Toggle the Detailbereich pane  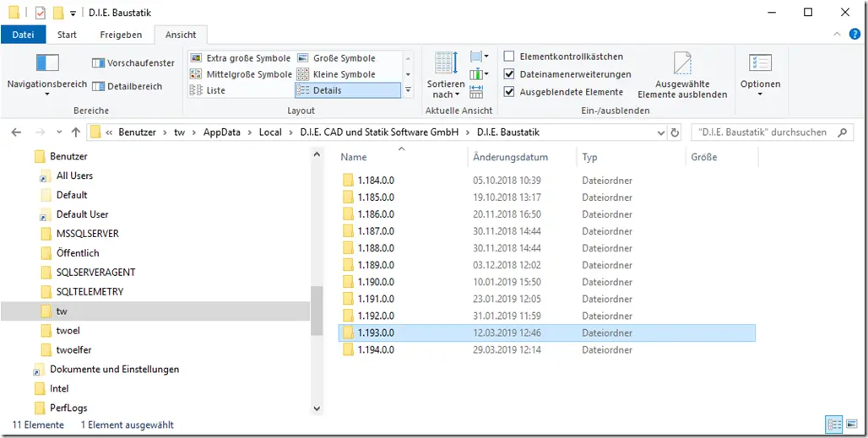tap(127, 86)
